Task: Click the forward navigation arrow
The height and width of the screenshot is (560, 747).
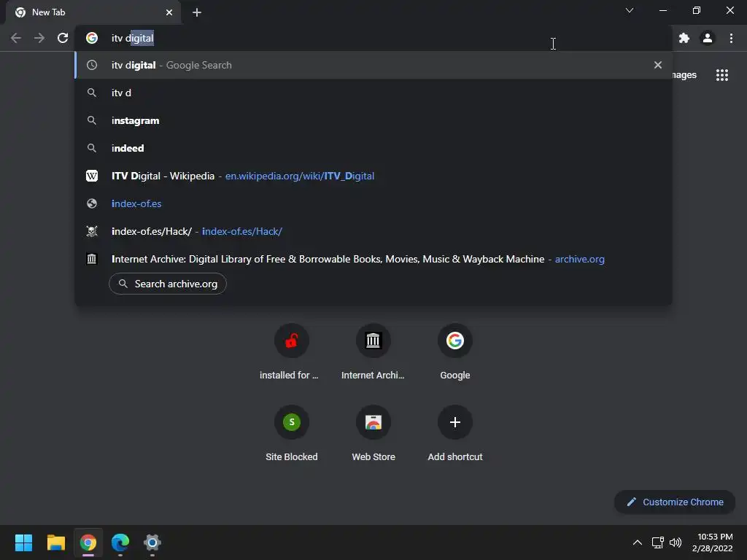Action: (x=39, y=38)
